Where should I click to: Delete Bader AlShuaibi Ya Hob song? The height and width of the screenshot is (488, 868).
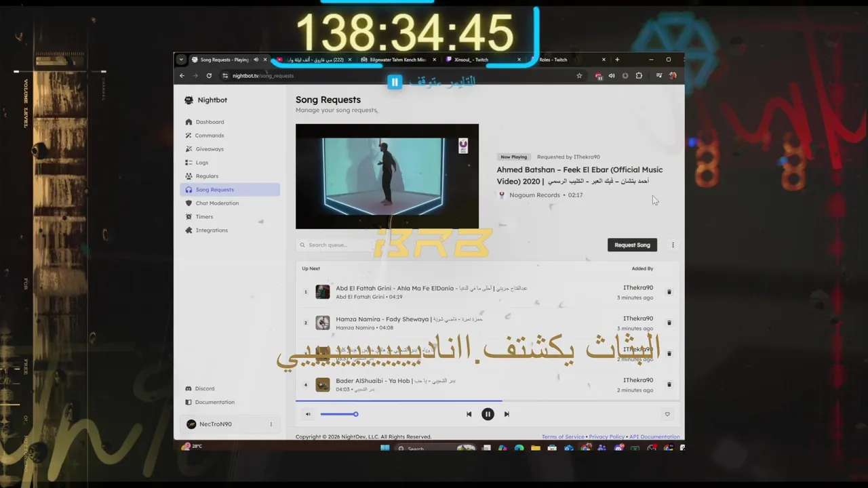click(x=669, y=384)
